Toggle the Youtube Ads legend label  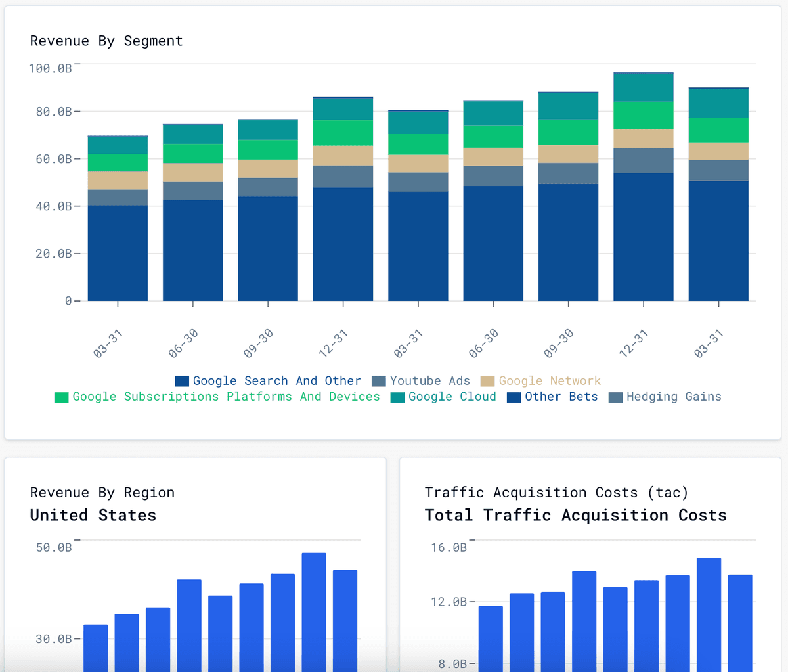coord(430,381)
